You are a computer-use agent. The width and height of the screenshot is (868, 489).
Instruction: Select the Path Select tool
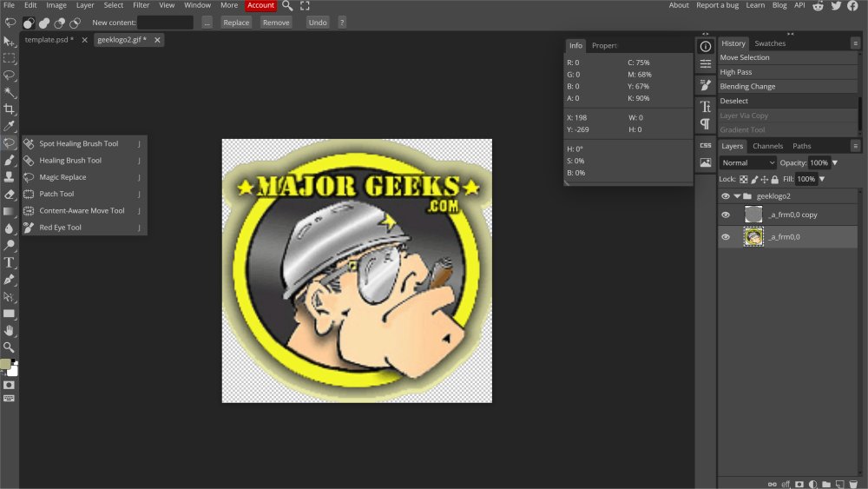tap(9, 297)
